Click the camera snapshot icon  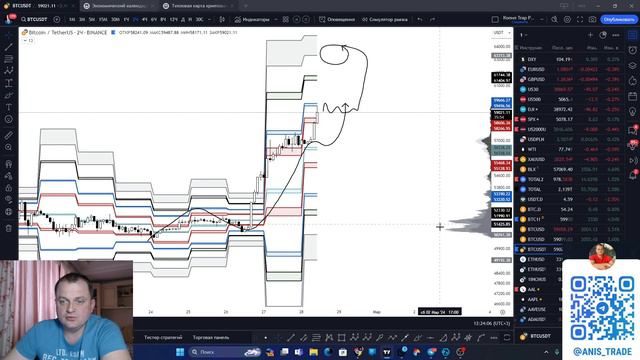tap(592, 19)
